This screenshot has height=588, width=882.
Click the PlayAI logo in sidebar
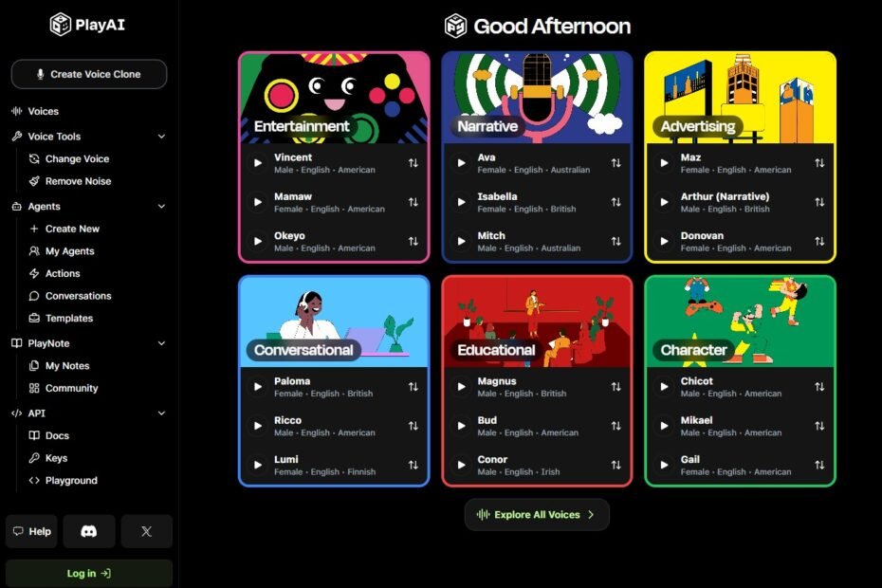point(87,25)
